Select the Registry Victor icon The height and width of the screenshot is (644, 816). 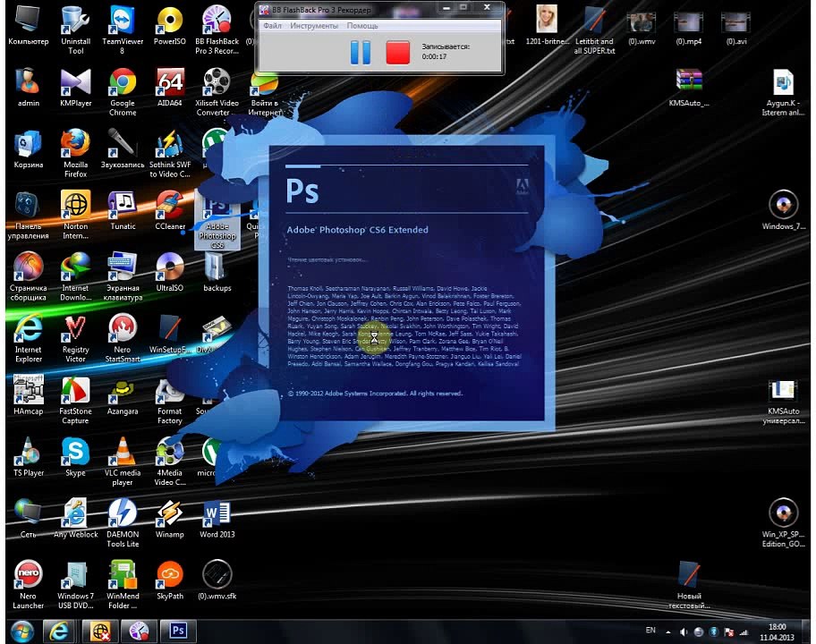pos(75,338)
